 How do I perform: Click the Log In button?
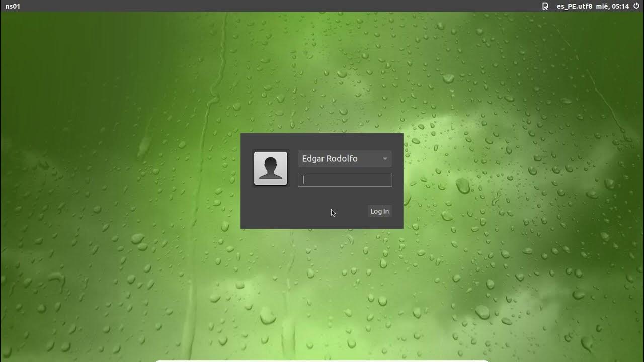(379, 211)
